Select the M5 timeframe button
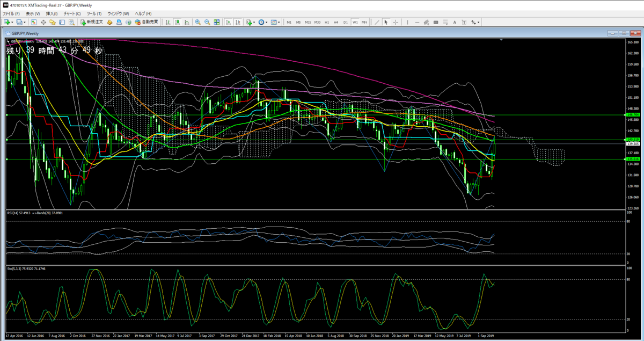Screen dimensions: 644x341 coord(298,22)
